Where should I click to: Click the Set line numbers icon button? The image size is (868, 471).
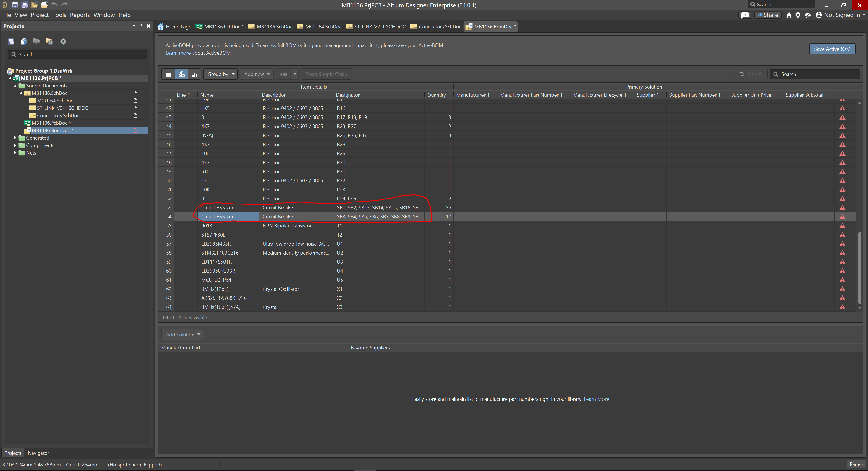tap(284, 74)
